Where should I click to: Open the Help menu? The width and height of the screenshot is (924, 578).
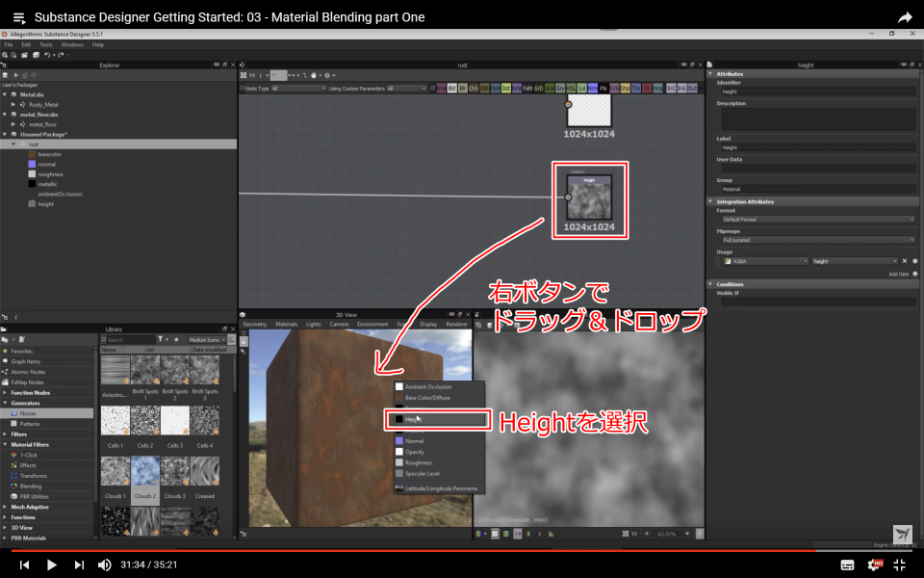point(98,45)
